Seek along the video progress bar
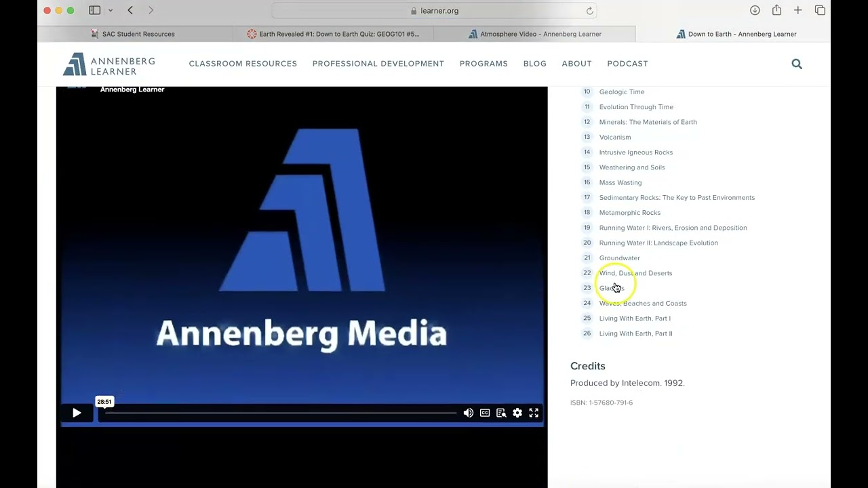 pyautogui.click(x=281, y=413)
